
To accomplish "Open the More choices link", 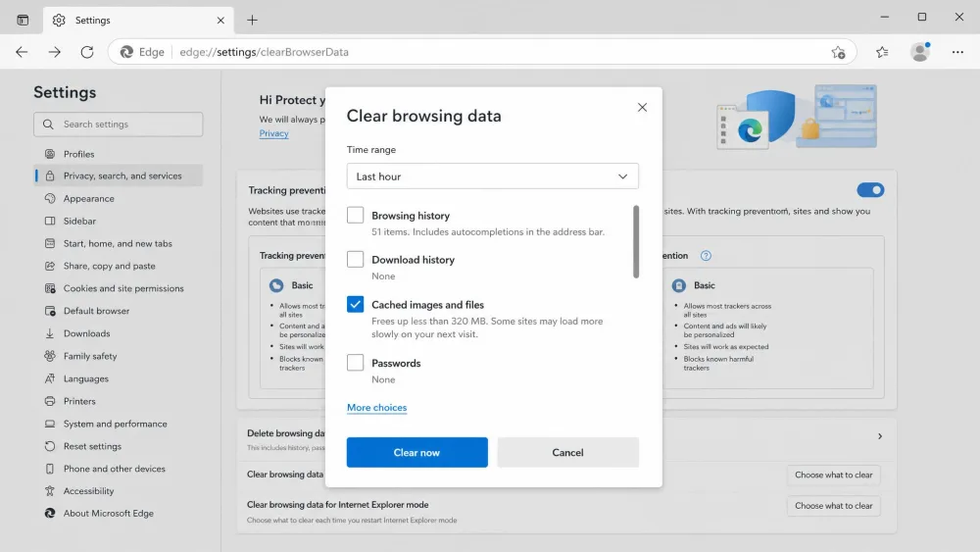I will 377,407.
